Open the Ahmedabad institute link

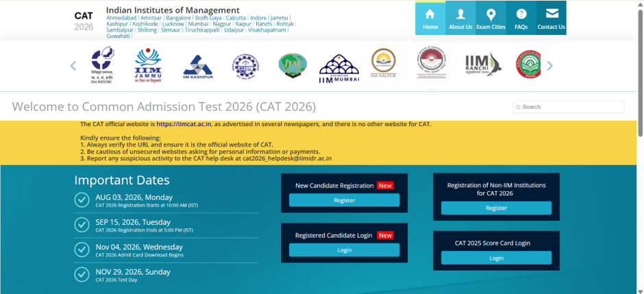[x=121, y=18]
